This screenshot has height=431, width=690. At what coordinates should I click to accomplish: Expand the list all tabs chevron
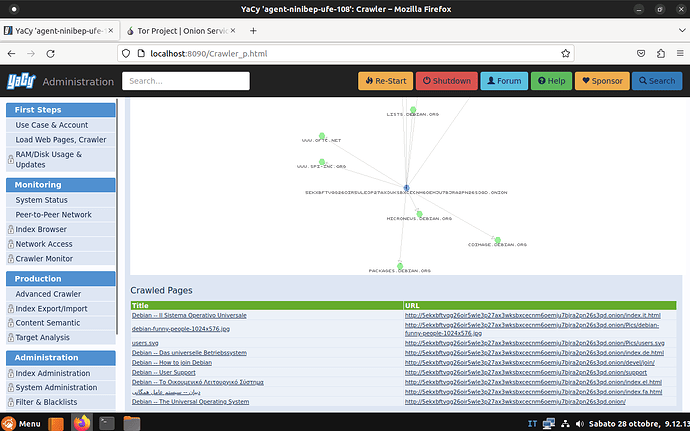point(682,31)
